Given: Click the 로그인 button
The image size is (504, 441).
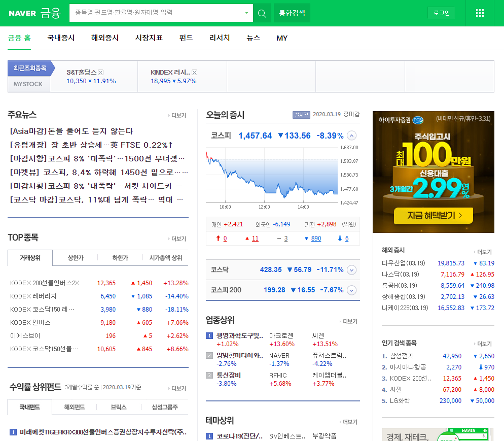Looking at the screenshot, I should tap(441, 13).
